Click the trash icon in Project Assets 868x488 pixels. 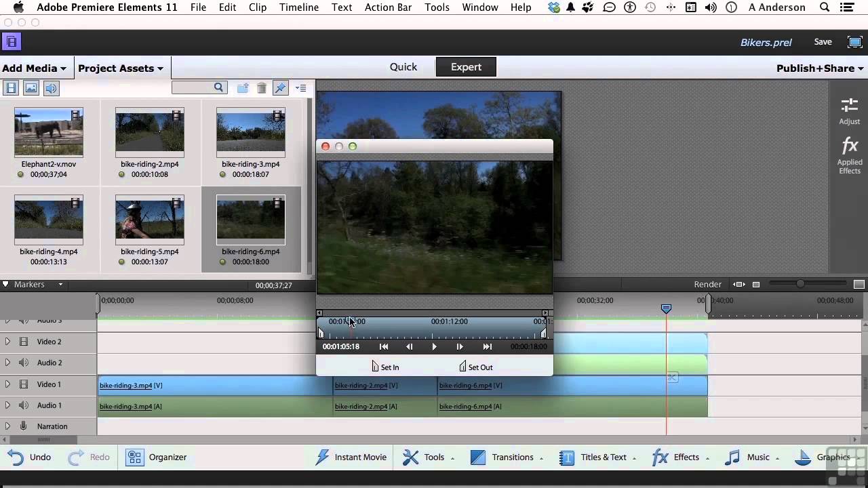pyautogui.click(x=262, y=88)
